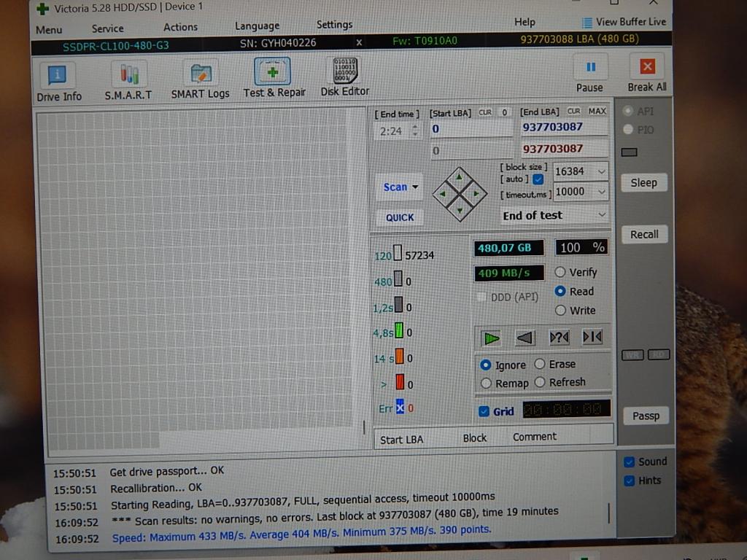
Task: Toggle the Sound checkbox
Action: pyautogui.click(x=629, y=462)
